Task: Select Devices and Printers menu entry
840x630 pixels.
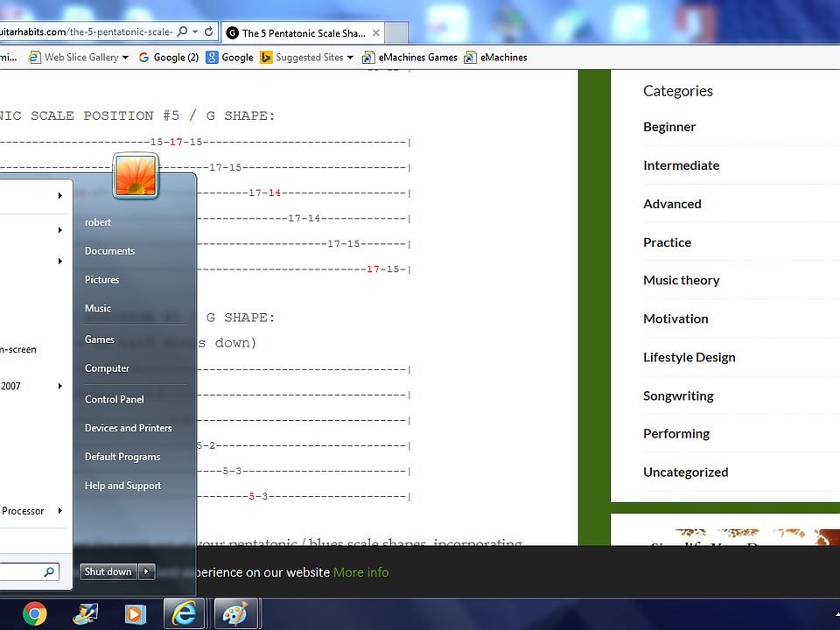Action: click(128, 428)
